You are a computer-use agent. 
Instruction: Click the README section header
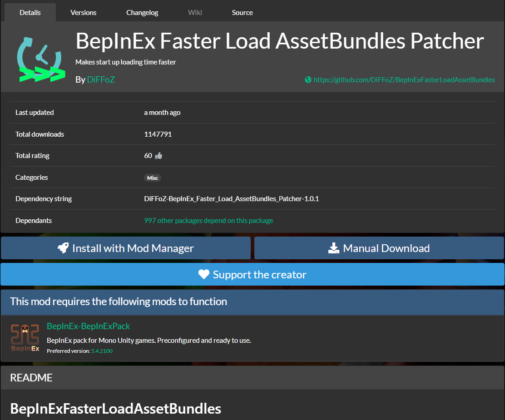point(252,377)
